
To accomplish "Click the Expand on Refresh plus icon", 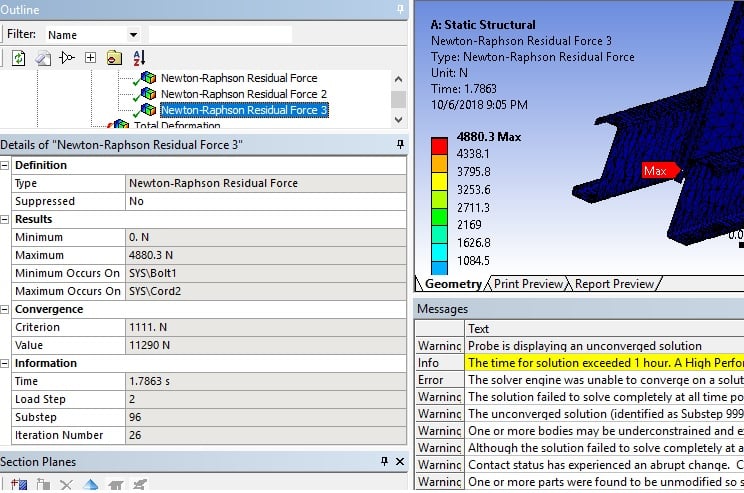I will pos(90,58).
